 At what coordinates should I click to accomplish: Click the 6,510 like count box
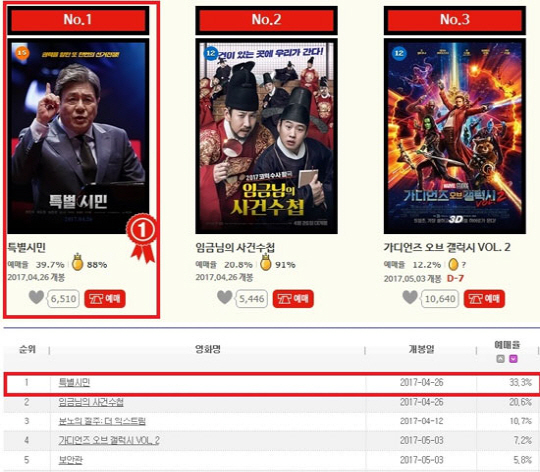(63, 298)
